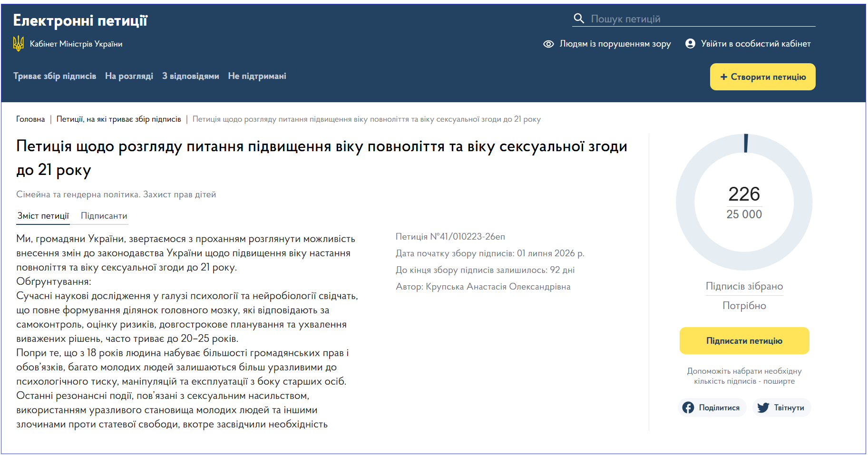The width and height of the screenshot is (868, 455).
Task: Click the eye icon for vision accessibility
Action: [548, 44]
